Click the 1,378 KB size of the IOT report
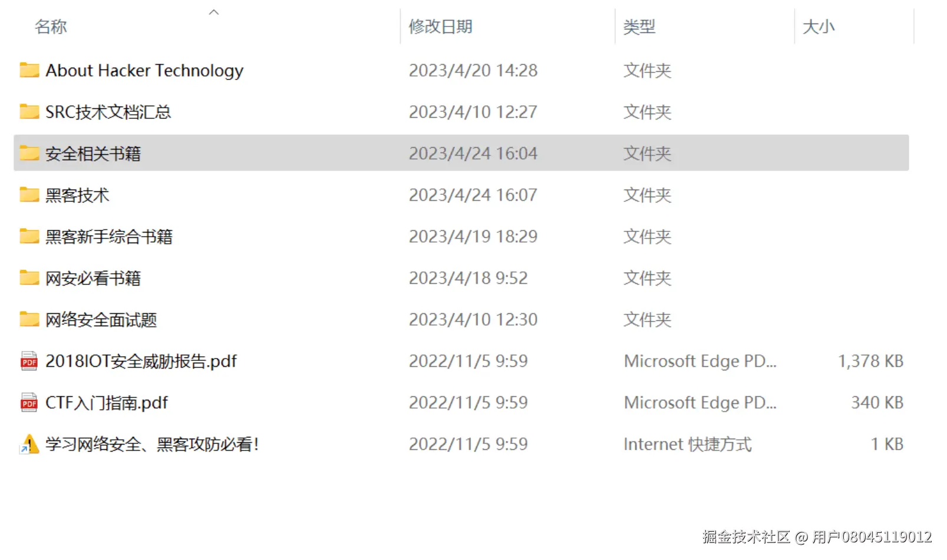The image size is (947, 560). pyautogui.click(x=870, y=361)
